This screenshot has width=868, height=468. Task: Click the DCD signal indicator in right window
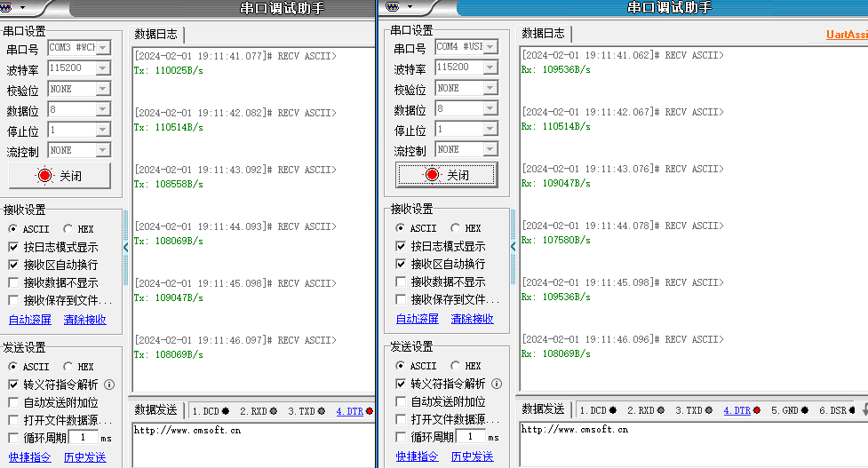(x=613, y=410)
